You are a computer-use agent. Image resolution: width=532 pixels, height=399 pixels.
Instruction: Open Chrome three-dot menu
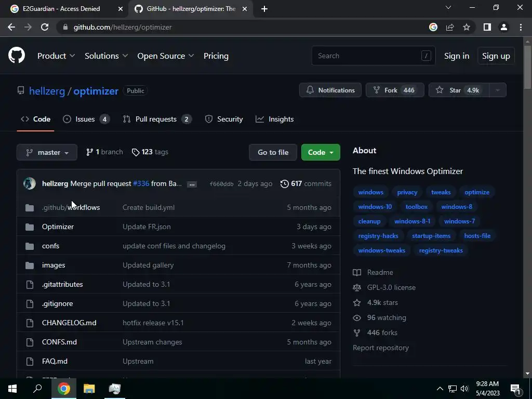point(521,27)
